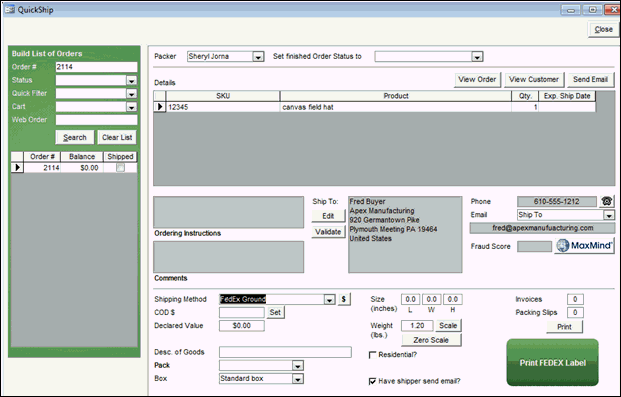Click the green Print FEDEX Label button
This screenshot has width=621, height=397.
click(552, 363)
